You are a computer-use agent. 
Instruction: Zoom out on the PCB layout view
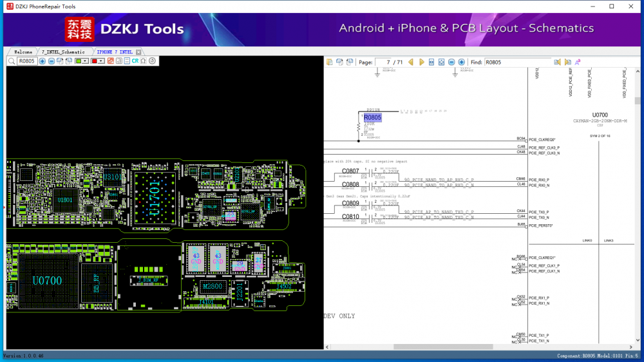pyautogui.click(x=52, y=61)
